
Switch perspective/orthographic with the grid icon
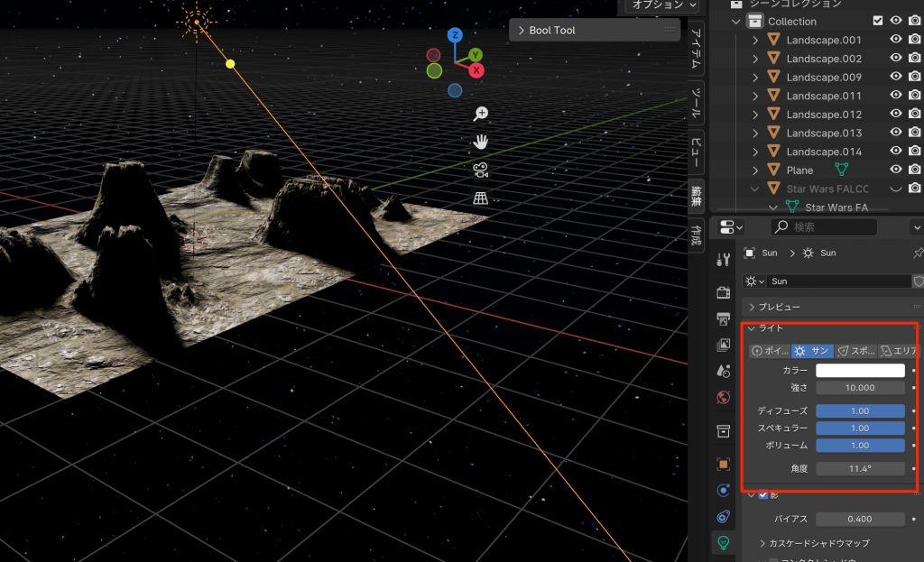(481, 198)
